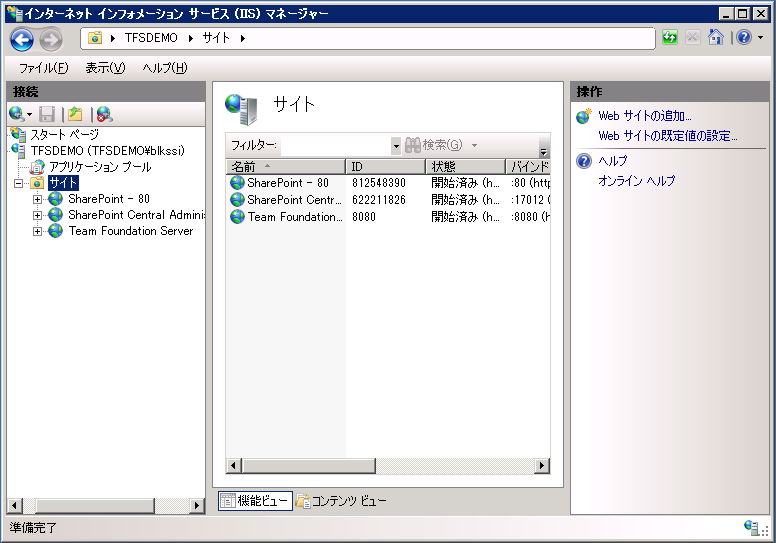This screenshot has height=543, width=776.
Task: Click the ID value 8080
Action: [x=364, y=216]
